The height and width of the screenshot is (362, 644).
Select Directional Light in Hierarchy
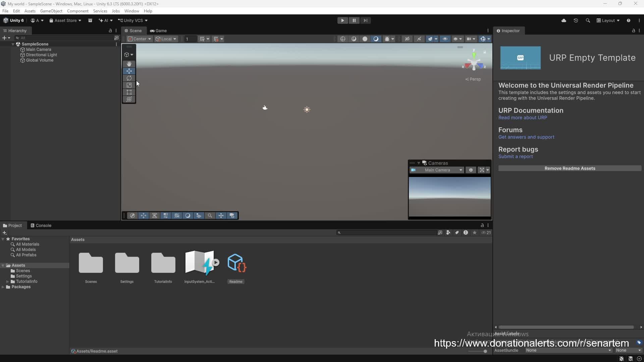(x=42, y=55)
